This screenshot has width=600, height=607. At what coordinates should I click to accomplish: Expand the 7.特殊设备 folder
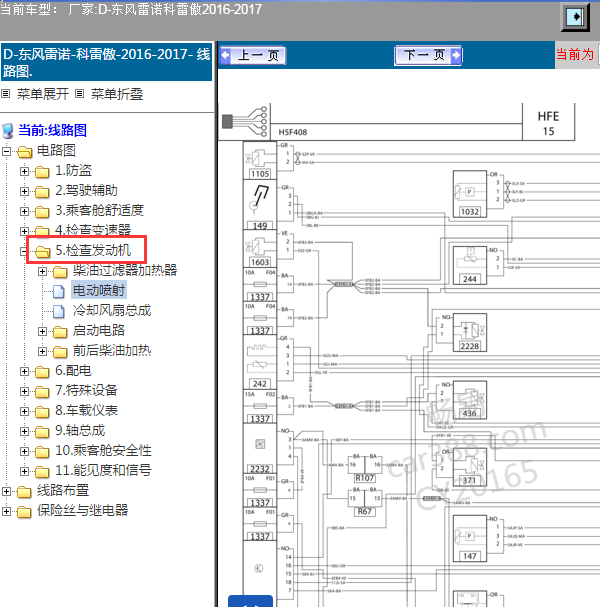tap(24, 391)
